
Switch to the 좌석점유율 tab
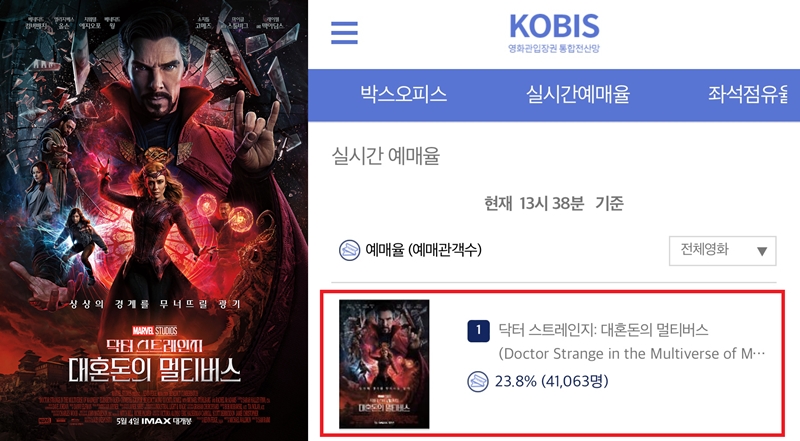(x=748, y=94)
